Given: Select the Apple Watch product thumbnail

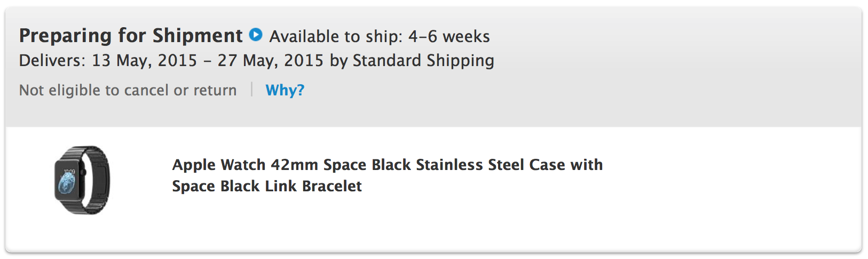Looking at the screenshot, I should tap(82, 180).
